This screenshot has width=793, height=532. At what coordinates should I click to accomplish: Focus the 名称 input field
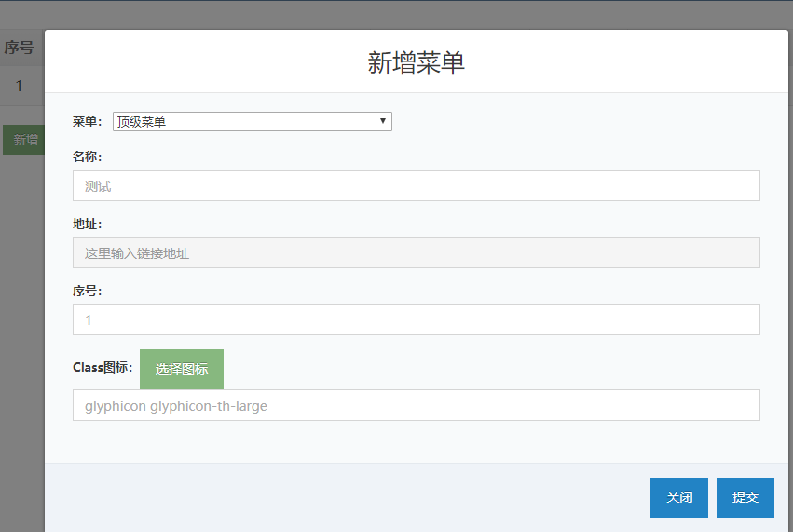coord(416,185)
